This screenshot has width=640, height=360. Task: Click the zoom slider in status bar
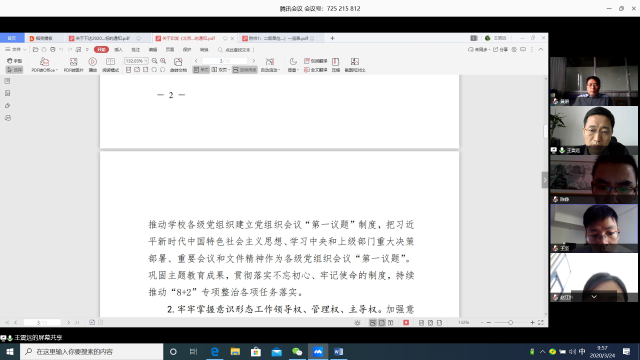pyautogui.click(x=510, y=322)
